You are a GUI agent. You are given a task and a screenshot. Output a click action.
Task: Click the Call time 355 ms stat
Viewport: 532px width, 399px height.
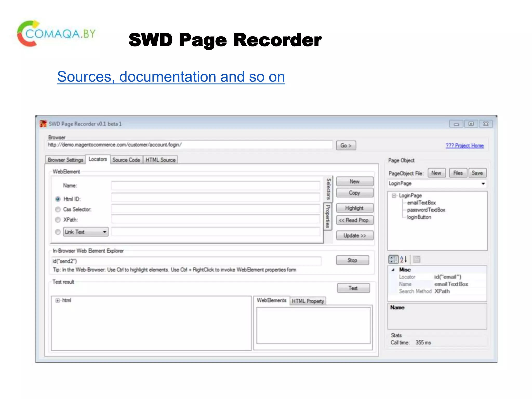pos(411,343)
